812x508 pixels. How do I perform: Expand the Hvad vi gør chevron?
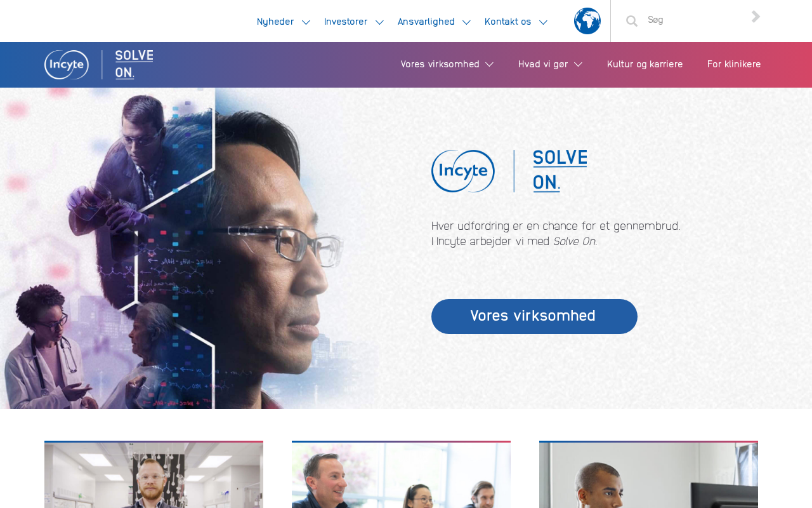578,64
